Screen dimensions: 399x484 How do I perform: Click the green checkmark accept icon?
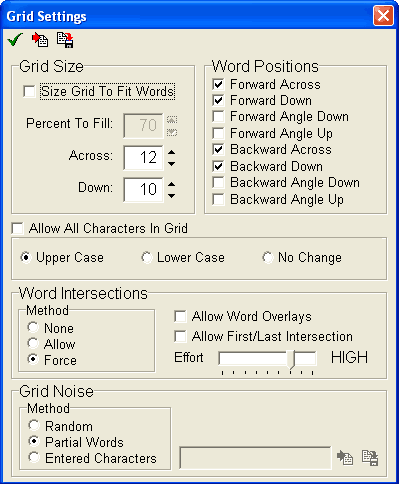coord(15,40)
